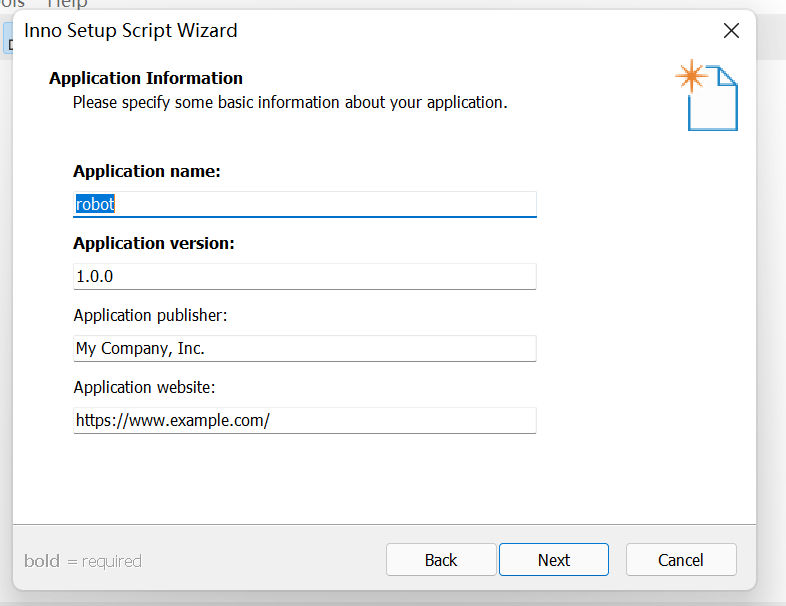Click the 'Please specify some basic information' text
Viewport: 786px width, 606px height.
290,103
